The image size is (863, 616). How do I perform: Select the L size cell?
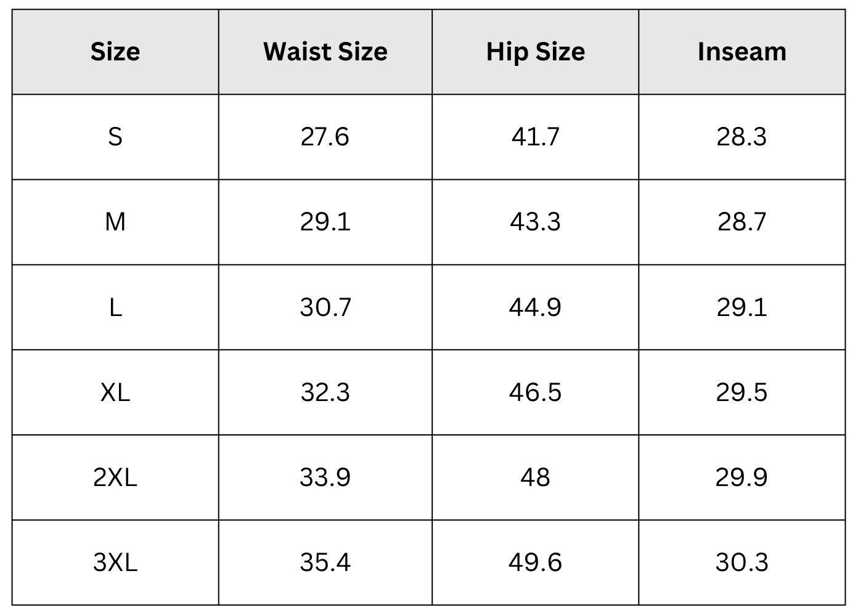pos(115,307)
